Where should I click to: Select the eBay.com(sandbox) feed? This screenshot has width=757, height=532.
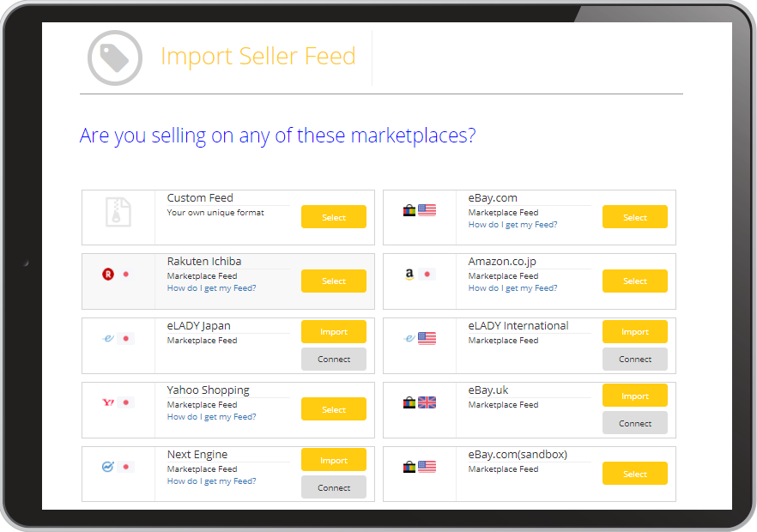635,474
